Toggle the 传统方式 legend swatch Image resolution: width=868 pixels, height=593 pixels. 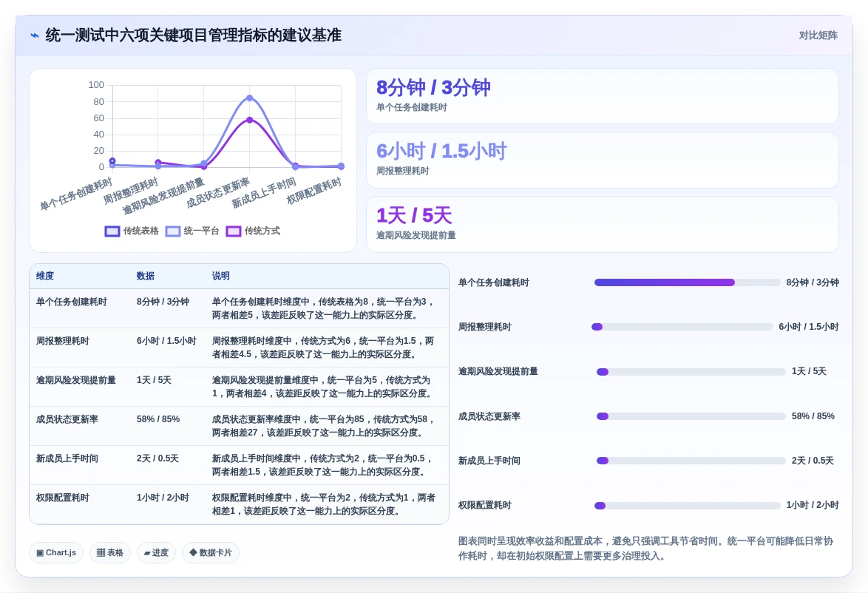(x=234, y=231)
